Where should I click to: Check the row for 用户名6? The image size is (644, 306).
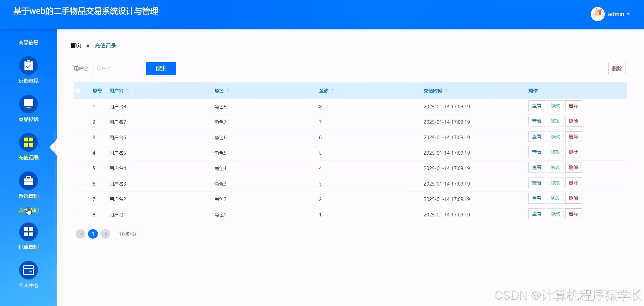78,138
